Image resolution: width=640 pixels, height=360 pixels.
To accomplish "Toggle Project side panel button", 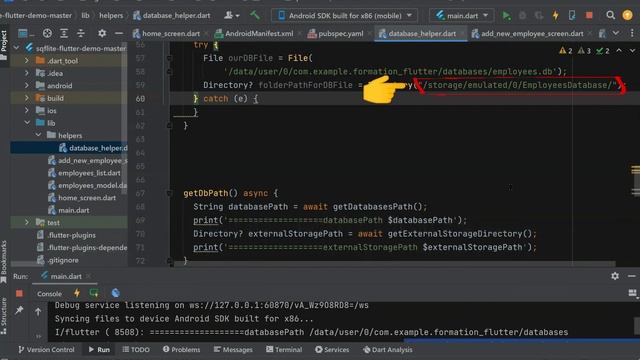I will point(4,45).
